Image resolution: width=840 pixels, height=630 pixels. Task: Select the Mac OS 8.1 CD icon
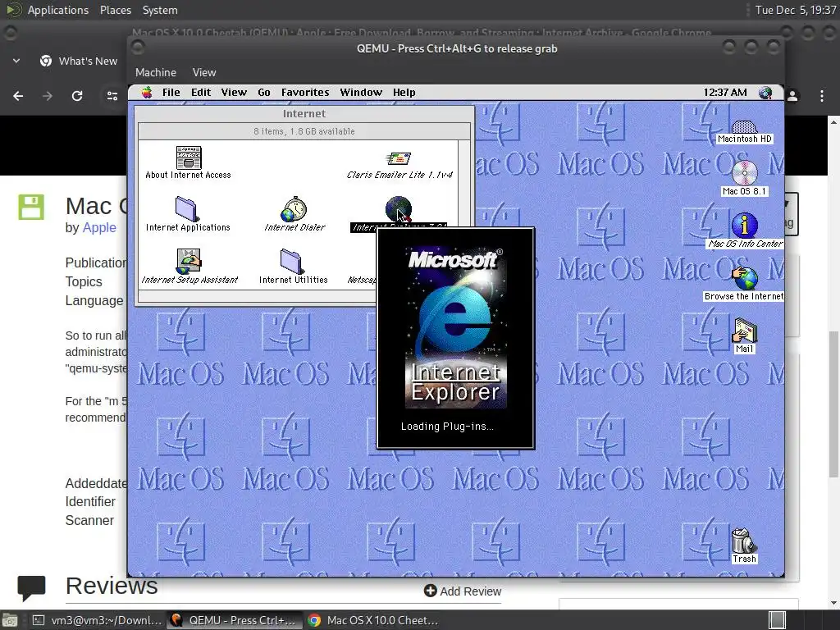(x=744, y=178)
